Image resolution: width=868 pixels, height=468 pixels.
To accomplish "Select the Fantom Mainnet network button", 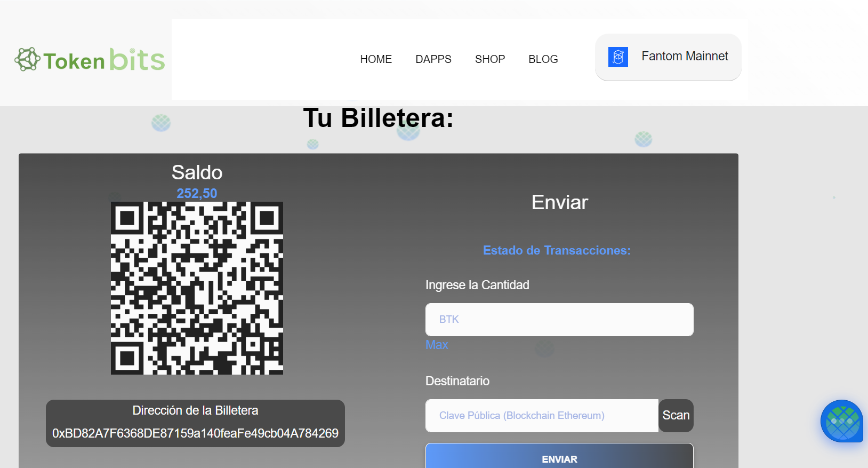I will click(668, 57).
